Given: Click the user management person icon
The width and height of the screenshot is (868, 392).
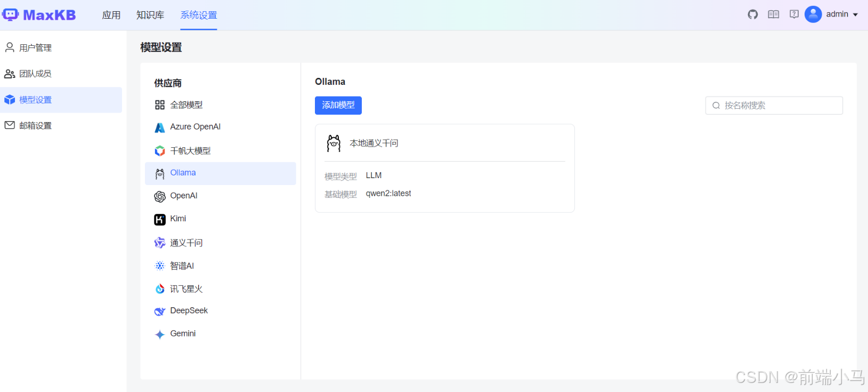Looking at the screenshot, I should (10, 47).
